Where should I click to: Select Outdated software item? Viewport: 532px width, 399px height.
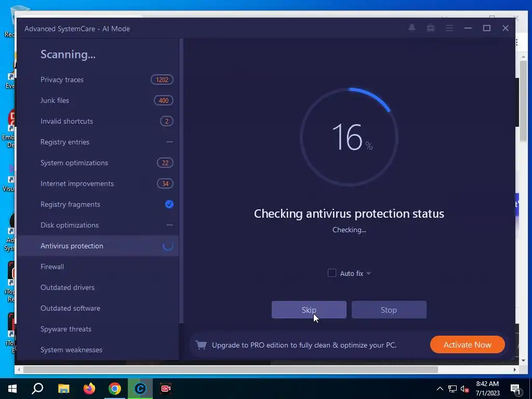[98, 308]
